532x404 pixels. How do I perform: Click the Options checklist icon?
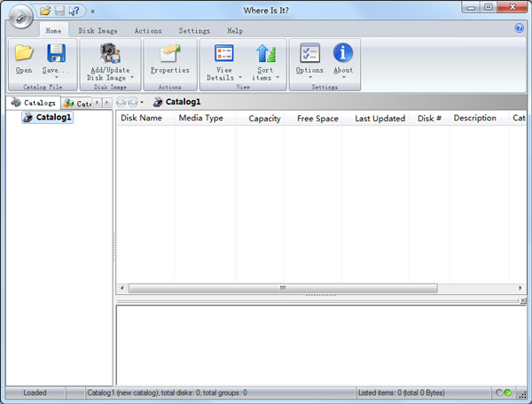tap(309, 53)
